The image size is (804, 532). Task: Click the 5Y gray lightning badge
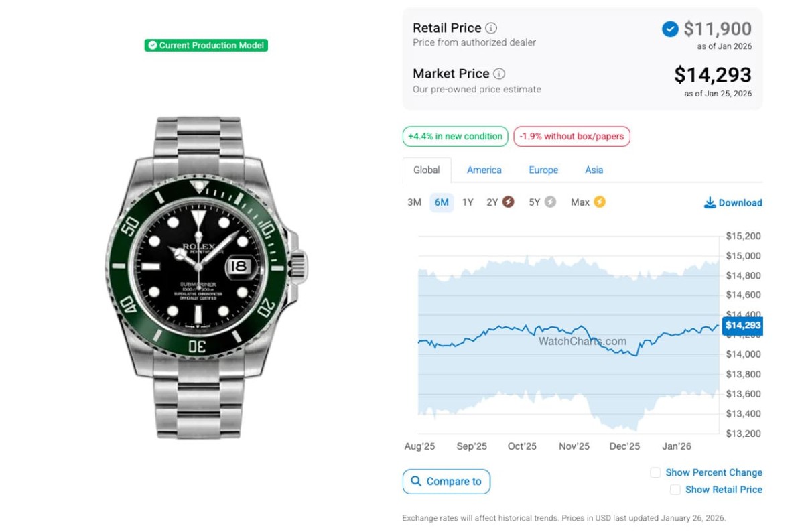(x=550, y=202)
